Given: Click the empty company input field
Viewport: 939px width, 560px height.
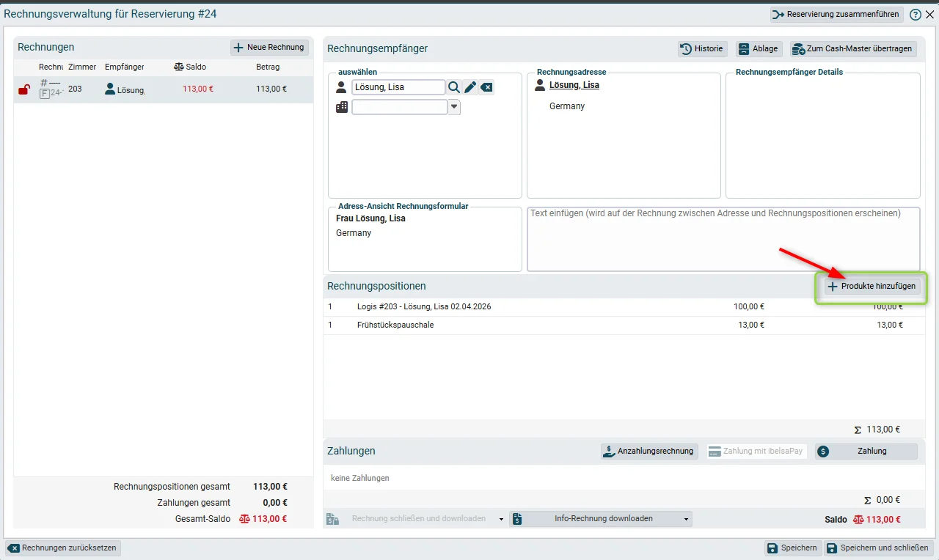Looking at the screenshot, I should coord(400,107).
